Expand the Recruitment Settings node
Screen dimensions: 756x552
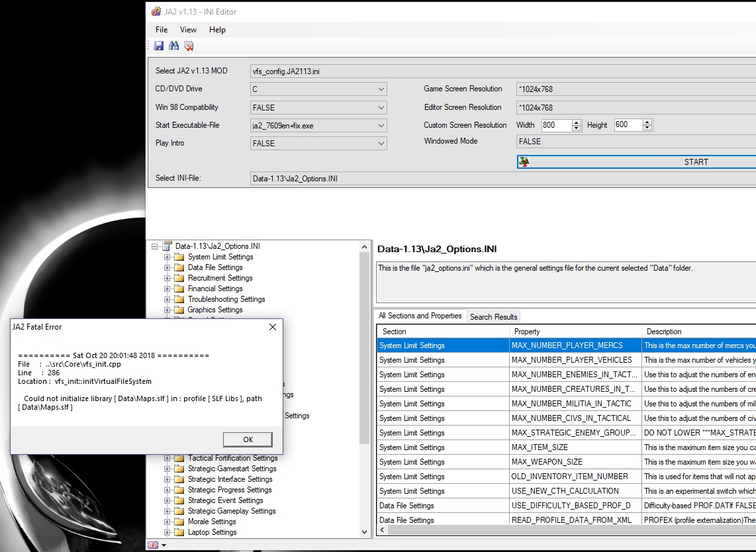point(167,278)
